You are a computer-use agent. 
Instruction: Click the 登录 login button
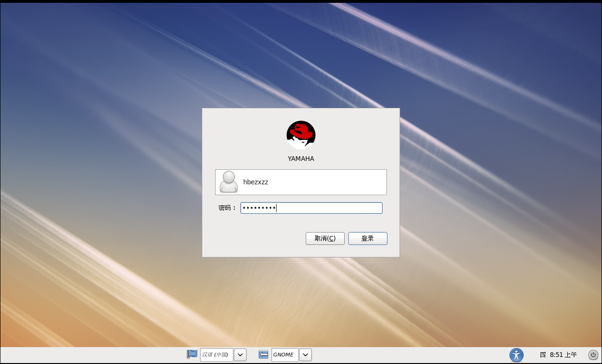pos(368,238)
